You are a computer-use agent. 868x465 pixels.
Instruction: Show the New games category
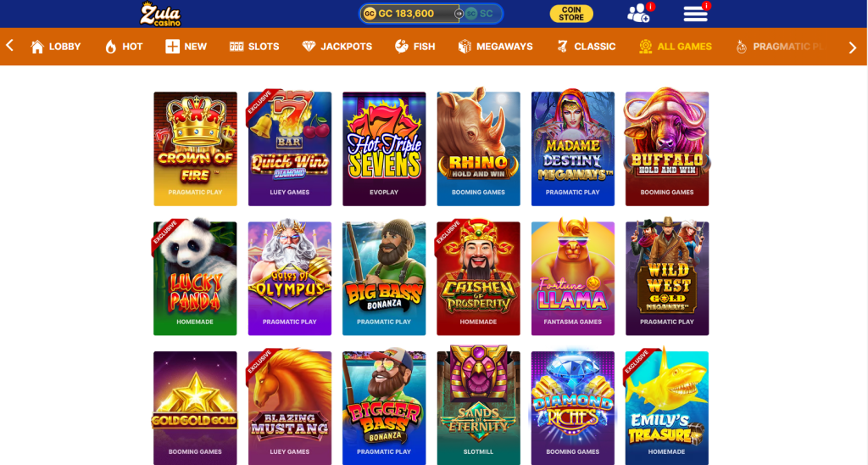pos(186,47)
